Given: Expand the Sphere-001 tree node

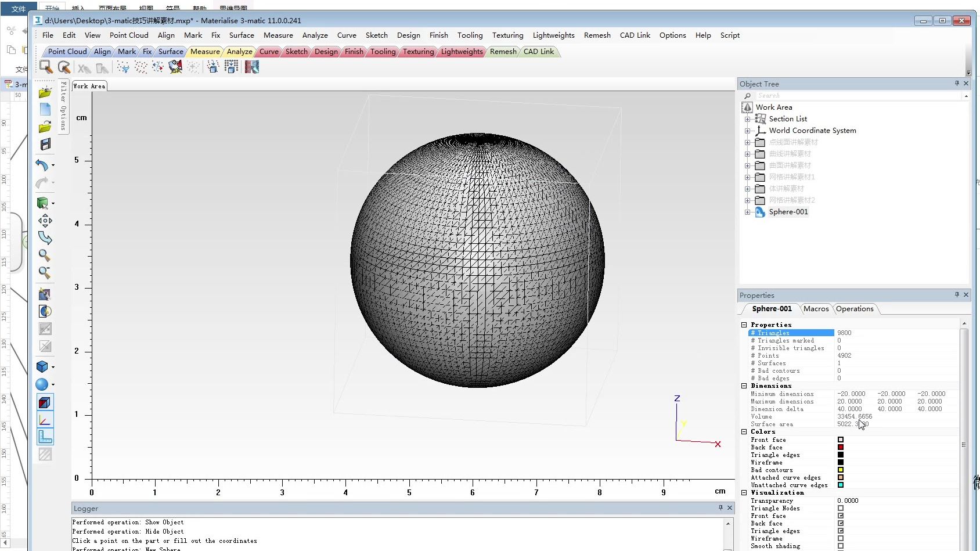Looking at the screenshot, I should coord(748,212).
